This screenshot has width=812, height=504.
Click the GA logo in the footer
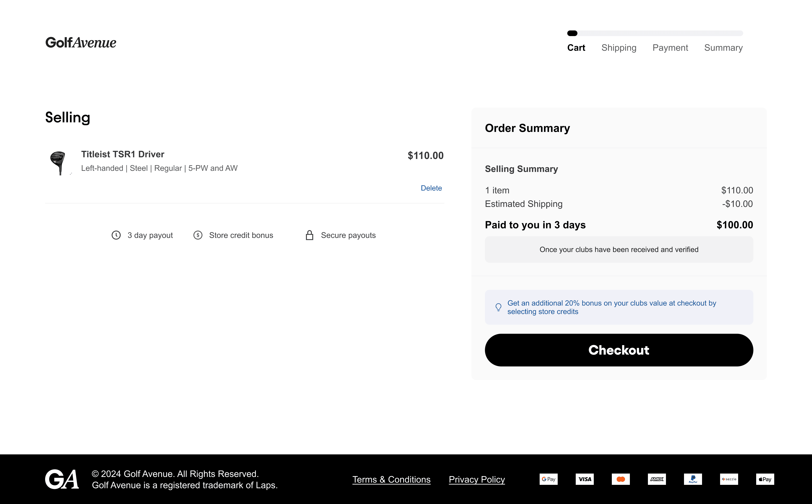pos(62,479)
